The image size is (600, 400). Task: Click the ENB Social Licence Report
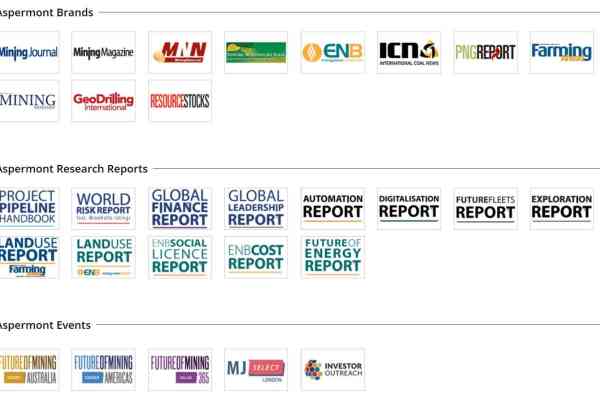pyautogui.click(x=180, y=257)
